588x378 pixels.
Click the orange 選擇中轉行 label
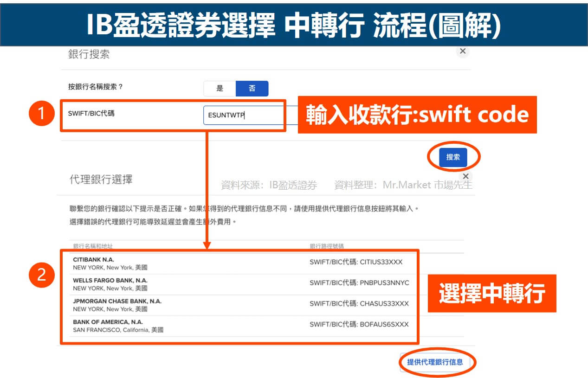click(x=491, y=294)
